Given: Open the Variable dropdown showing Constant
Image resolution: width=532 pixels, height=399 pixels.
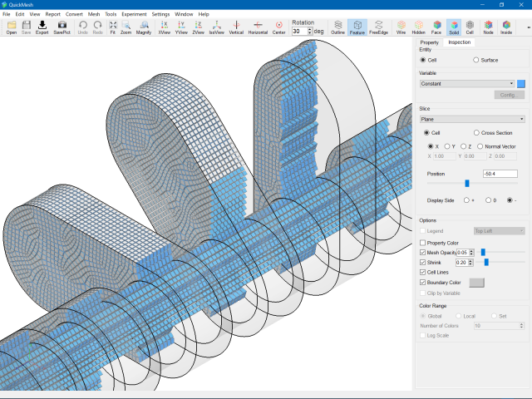Looking at the screenshot, I should [466, 83].
